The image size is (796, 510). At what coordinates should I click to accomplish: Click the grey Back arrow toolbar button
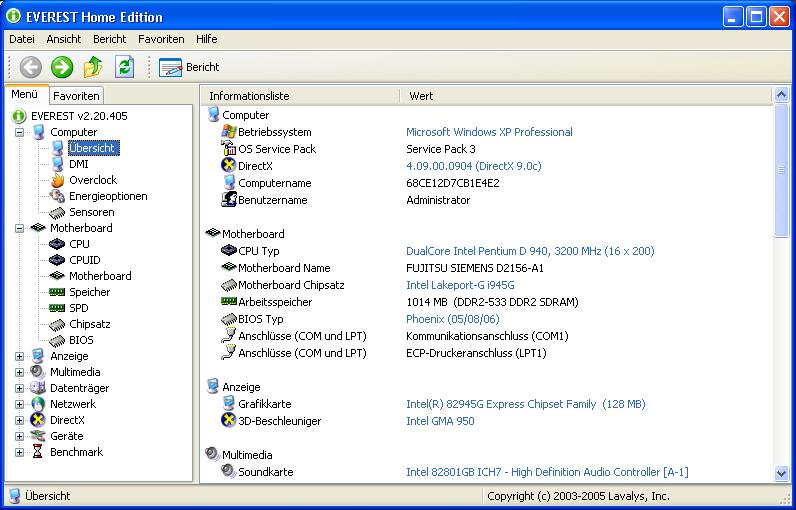point(31,67)
